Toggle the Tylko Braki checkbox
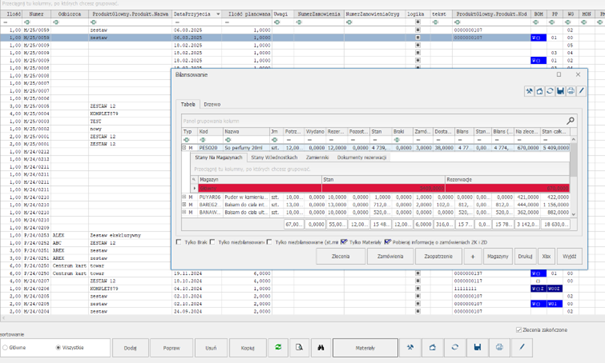The image size is (605, 363). pos(178,242)
